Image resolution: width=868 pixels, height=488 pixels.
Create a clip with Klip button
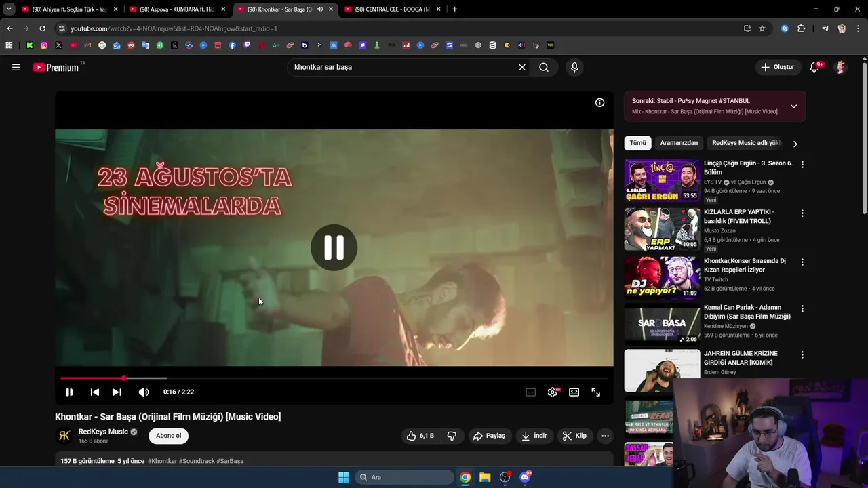pos(574,436)
